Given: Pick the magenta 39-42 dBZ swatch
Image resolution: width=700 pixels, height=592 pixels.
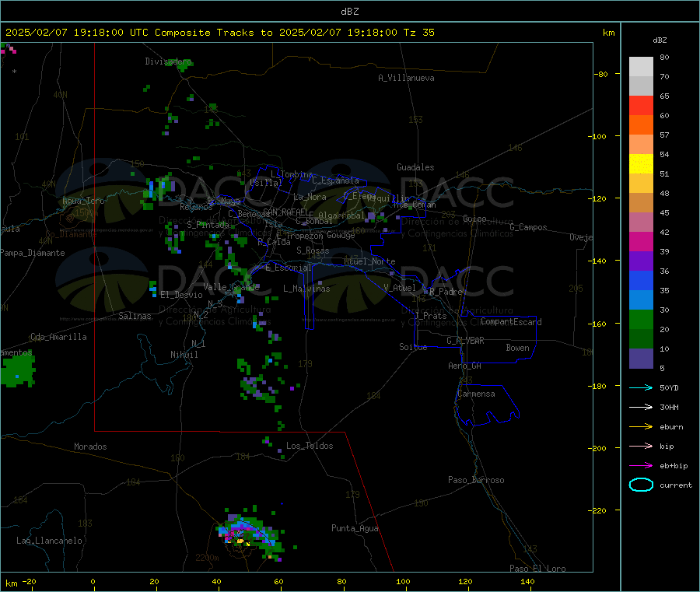Looking at the screenshot, I should point(641,241).
